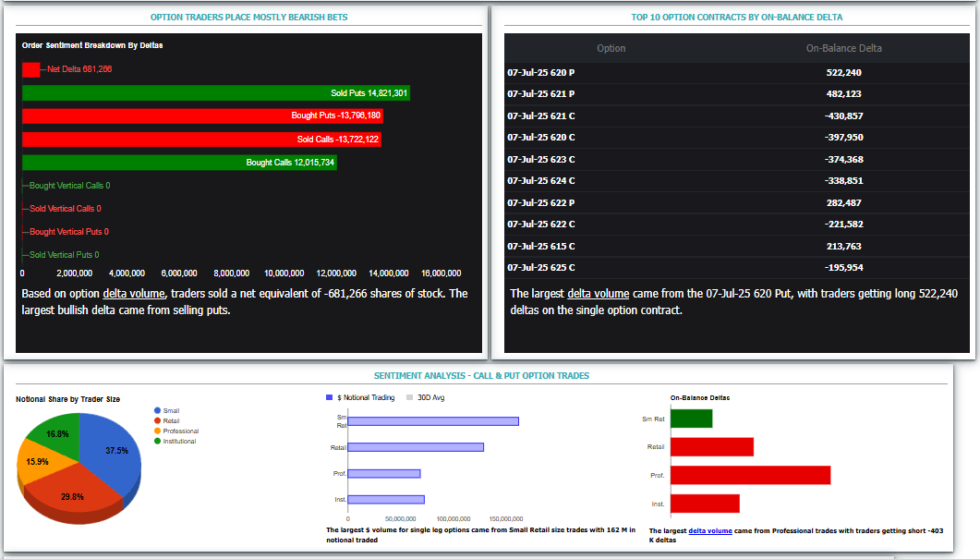The image size is (980, 559).
Task: Click the -195,954 delta value
Action: coord(843,268)
